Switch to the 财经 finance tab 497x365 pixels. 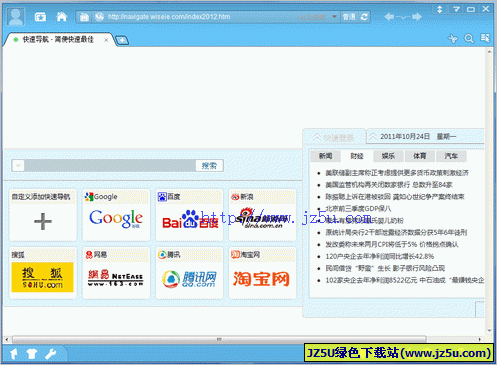coord(357,156)
